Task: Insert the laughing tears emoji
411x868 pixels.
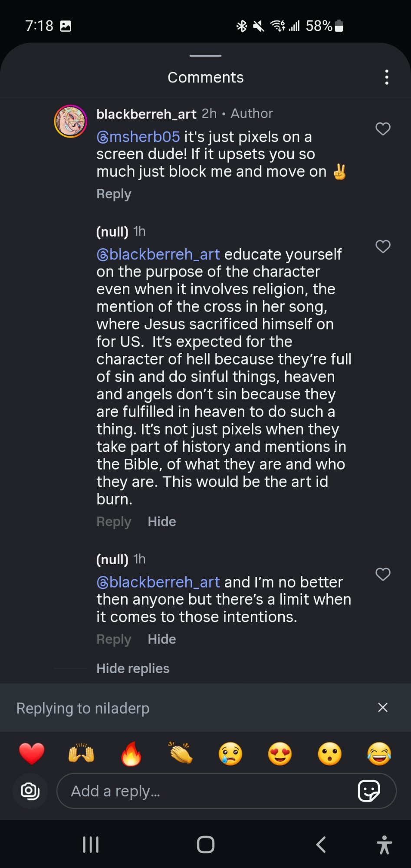Action: pyautogui.click(x=379, y=753)
